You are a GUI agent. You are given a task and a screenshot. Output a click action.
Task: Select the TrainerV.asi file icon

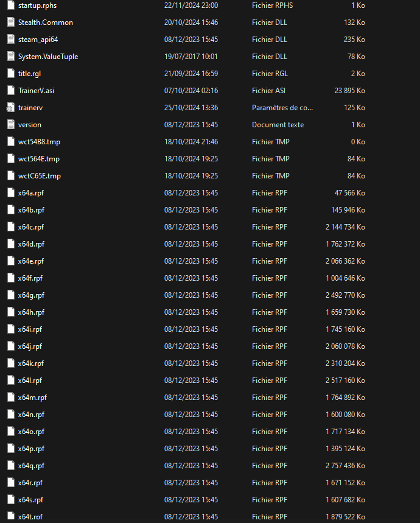[x=10, y=91]
